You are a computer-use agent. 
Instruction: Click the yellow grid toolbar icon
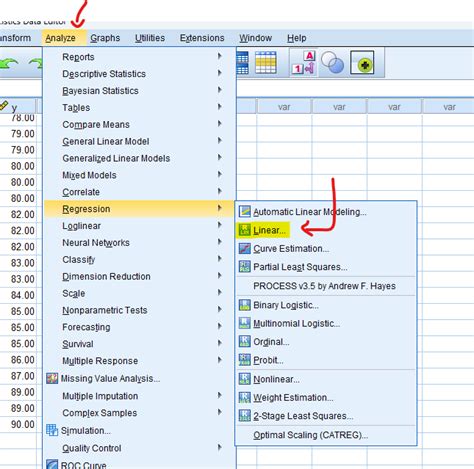[x=266, y=62]
